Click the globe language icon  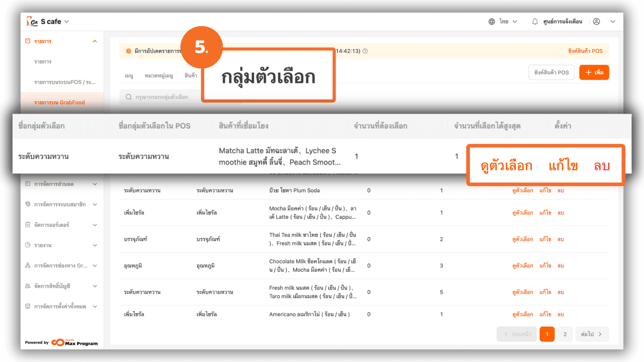click(x=492, y=22)
